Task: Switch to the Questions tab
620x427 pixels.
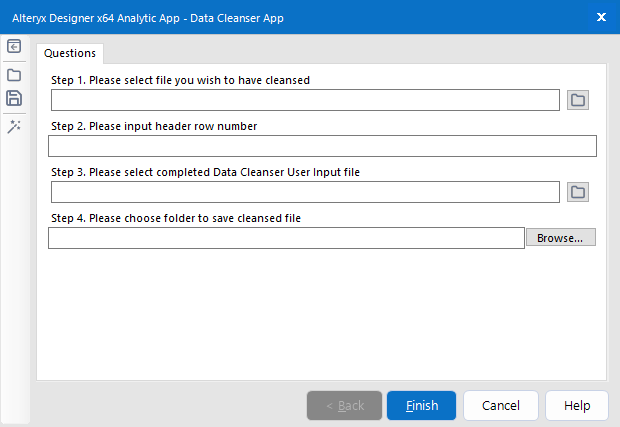Action: pyautogui.click(x=70, y=53)
